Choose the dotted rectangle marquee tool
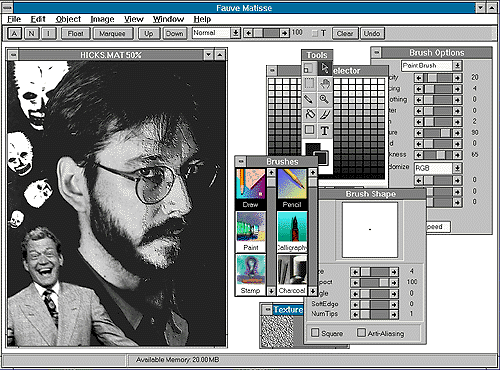 (x=309, y=83)
